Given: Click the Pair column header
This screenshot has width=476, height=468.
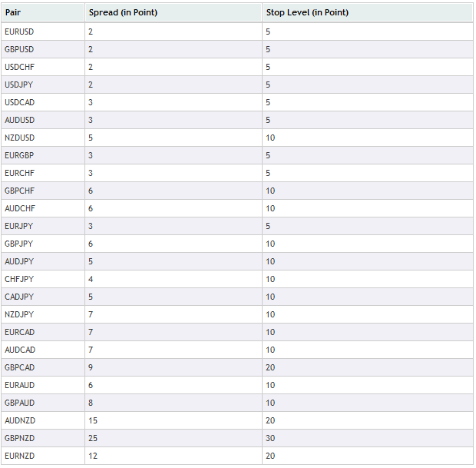Looking at the screenshot, I should tap(43, 12).
